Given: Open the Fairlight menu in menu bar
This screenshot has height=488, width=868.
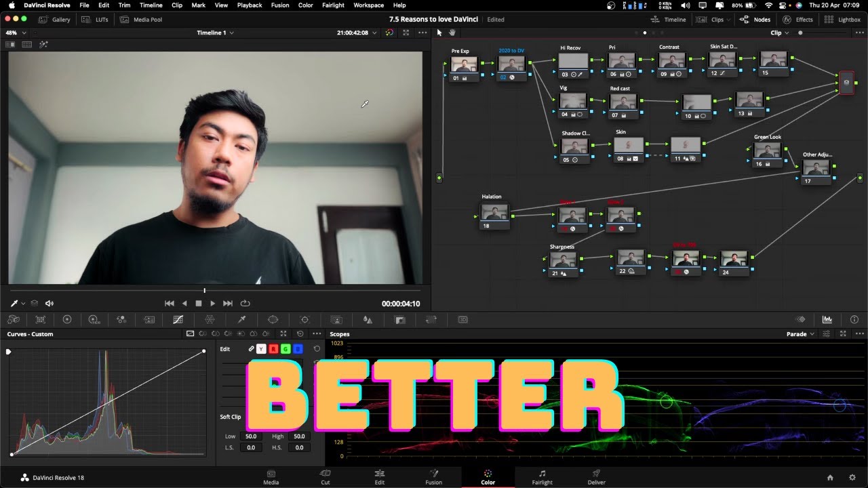Looking at the screenshot, I should point(333,5).
